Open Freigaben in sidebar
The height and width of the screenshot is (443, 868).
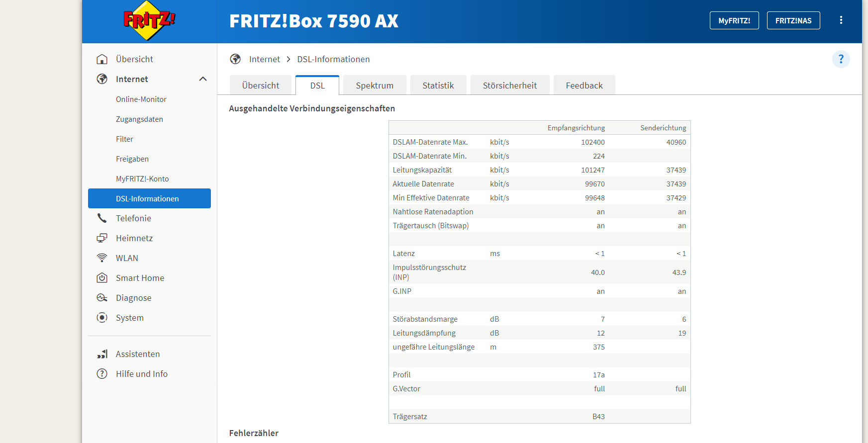pyautogui.click(x=132, y=159)
